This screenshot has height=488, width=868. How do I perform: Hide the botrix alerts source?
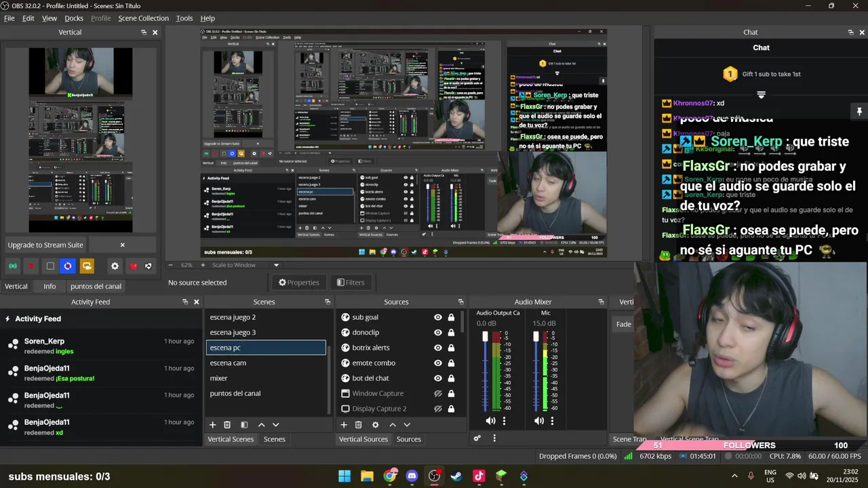pos(437,348)
